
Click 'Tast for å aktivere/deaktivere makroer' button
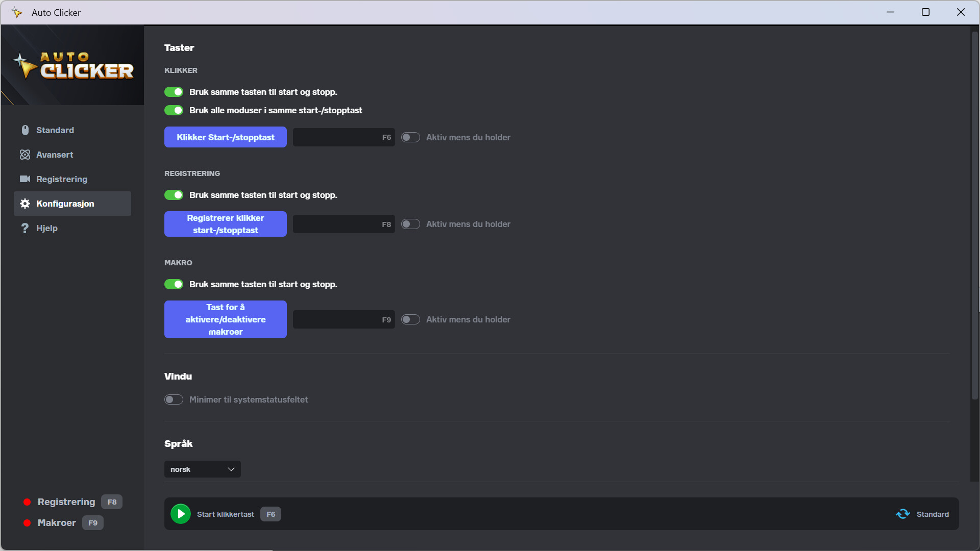[226, 319]
